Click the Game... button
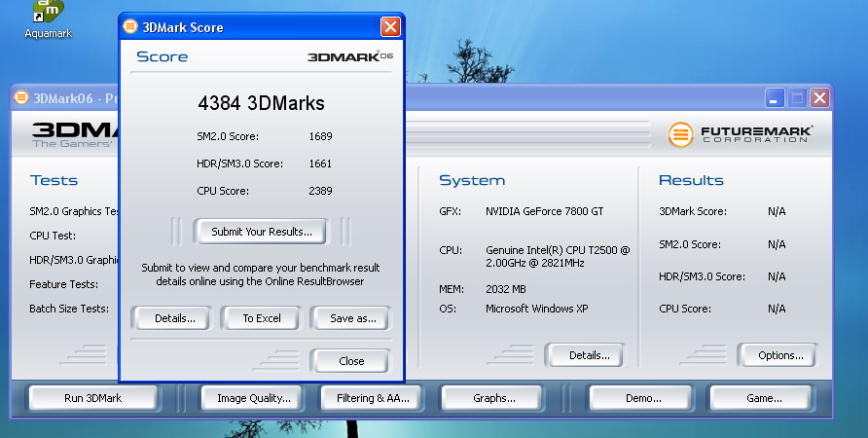The image size is (868, 438). point(764,398)
